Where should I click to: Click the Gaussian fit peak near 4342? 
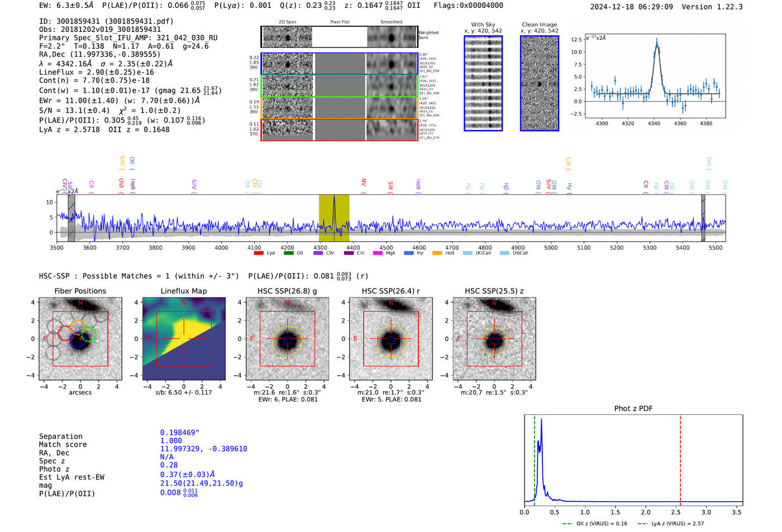coord(657,44)
